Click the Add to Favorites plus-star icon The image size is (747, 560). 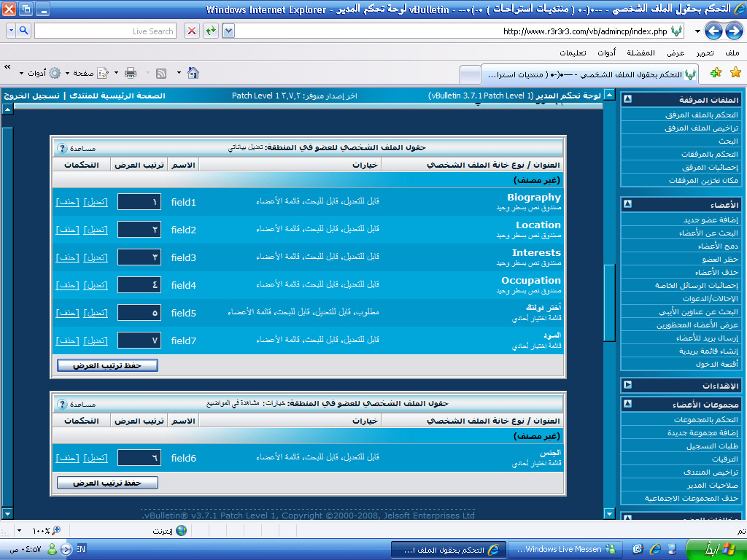716,73
